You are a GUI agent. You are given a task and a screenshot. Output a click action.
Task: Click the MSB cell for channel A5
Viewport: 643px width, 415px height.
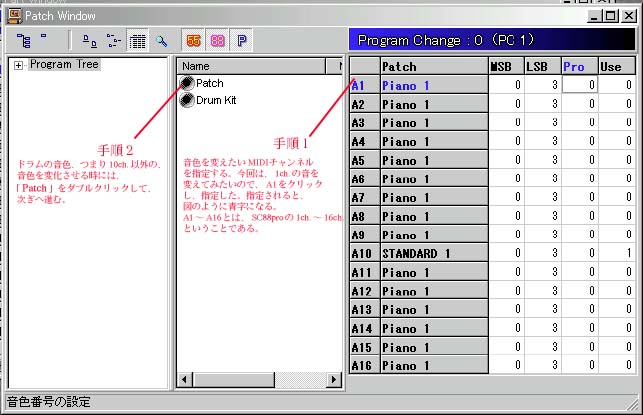506,160
